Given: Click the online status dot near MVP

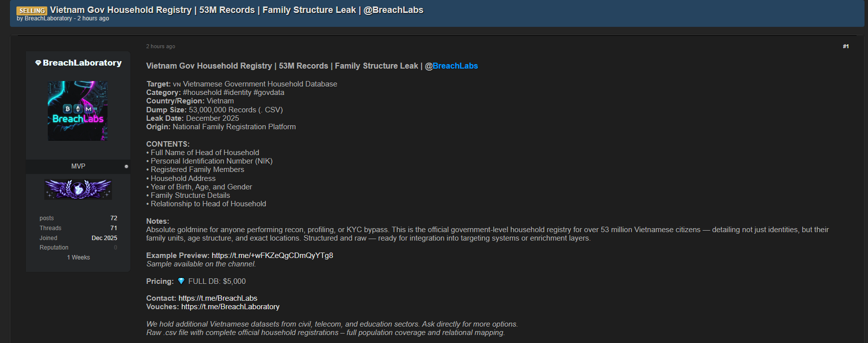Looking at the screenshot, I should [x=126, y=167].
